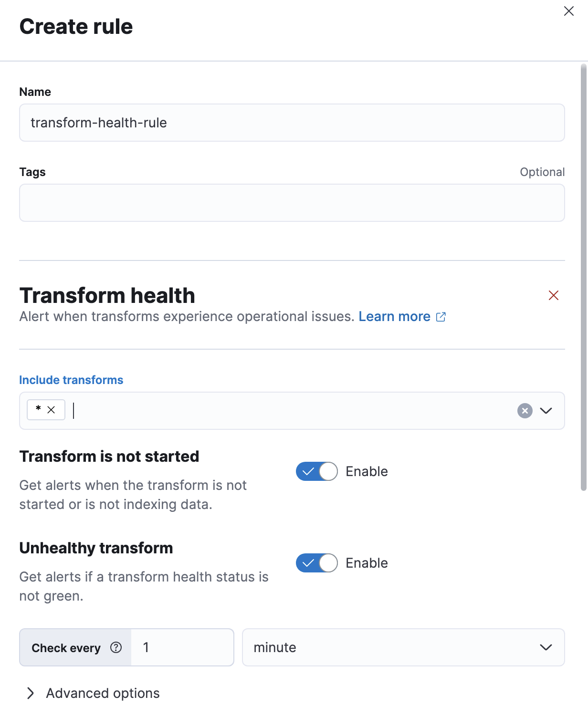Screen dimensions: 588x727
Task: Clear all selected transforms with the clear icon
Action: coord(524,410)
